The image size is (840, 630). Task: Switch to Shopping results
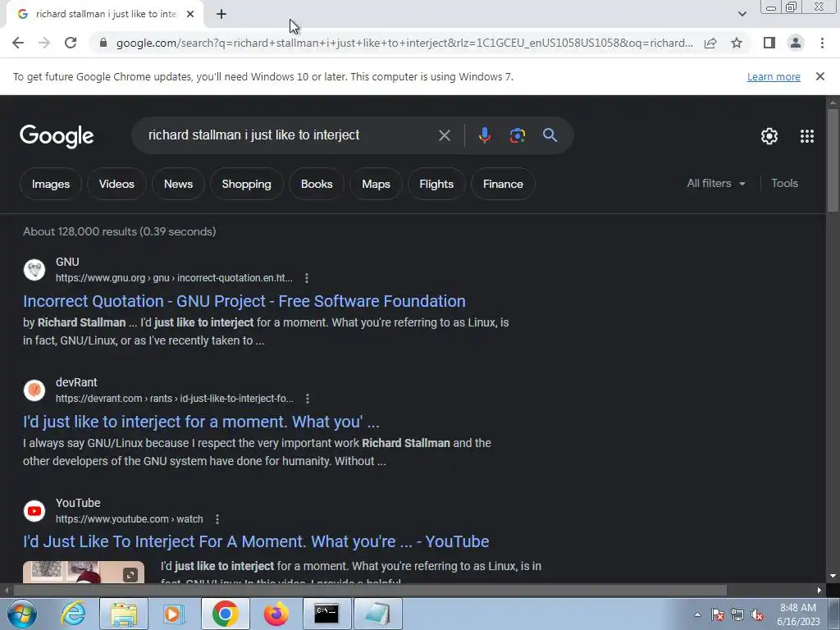pos(246,184)
